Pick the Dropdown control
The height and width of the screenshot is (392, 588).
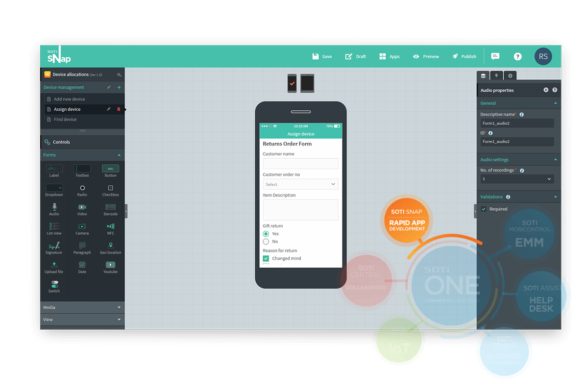(54, 190)
